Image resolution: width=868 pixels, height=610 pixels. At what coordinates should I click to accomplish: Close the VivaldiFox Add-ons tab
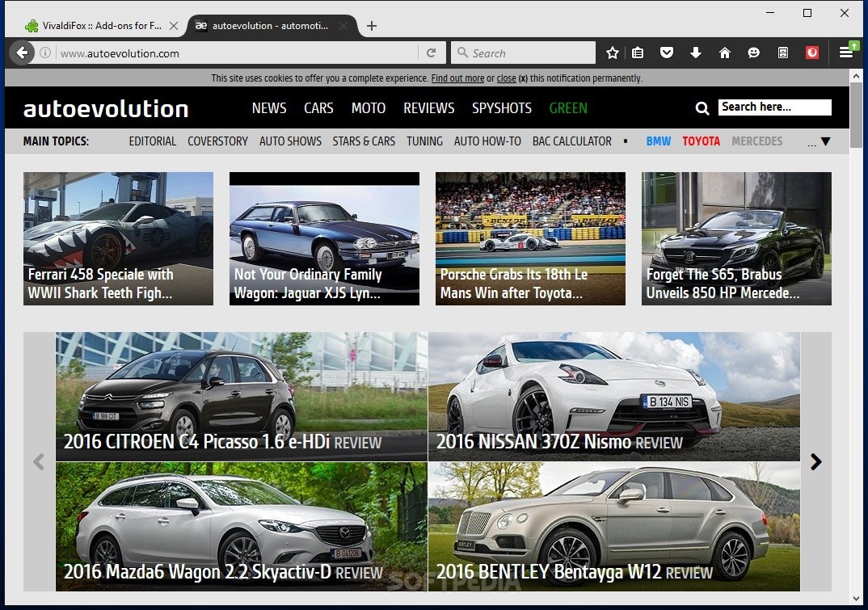174,26
